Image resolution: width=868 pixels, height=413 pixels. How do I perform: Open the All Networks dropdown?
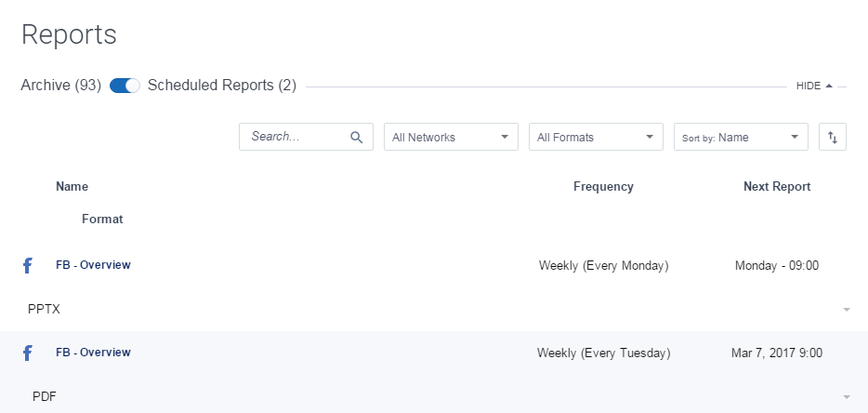coord(451,137)
